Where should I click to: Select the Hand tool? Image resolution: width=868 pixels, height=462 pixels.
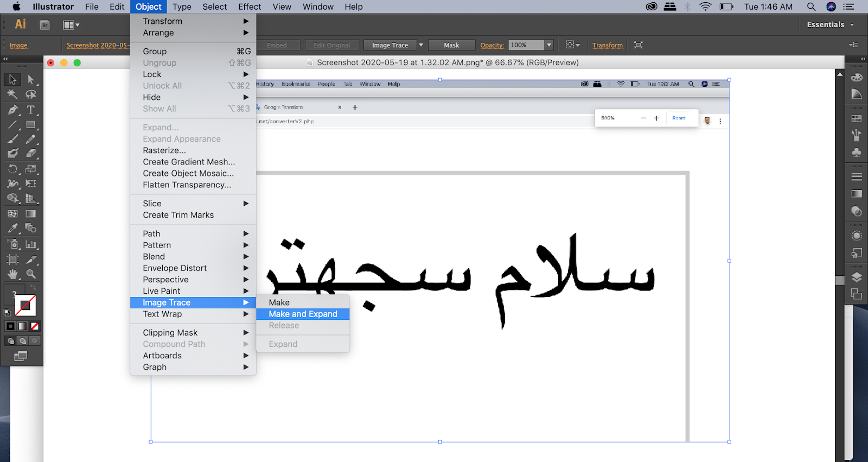point(12,274)
